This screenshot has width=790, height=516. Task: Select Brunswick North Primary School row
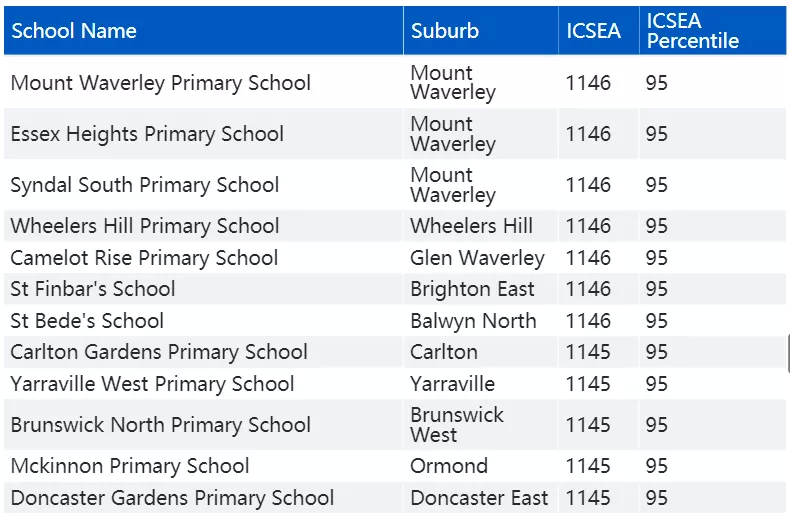click(395, 425)
